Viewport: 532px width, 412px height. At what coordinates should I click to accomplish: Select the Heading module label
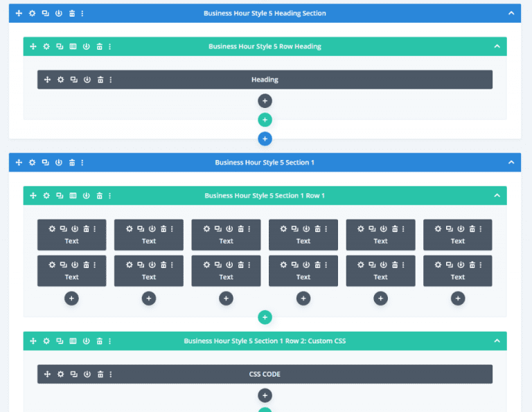click(265, 80)
